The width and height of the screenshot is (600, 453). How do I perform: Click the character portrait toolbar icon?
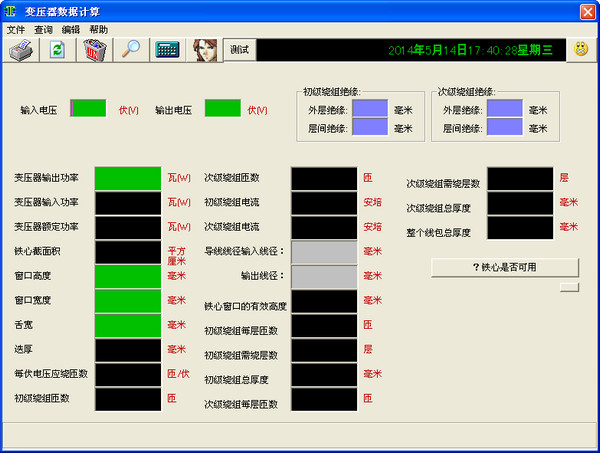point(204,50)
